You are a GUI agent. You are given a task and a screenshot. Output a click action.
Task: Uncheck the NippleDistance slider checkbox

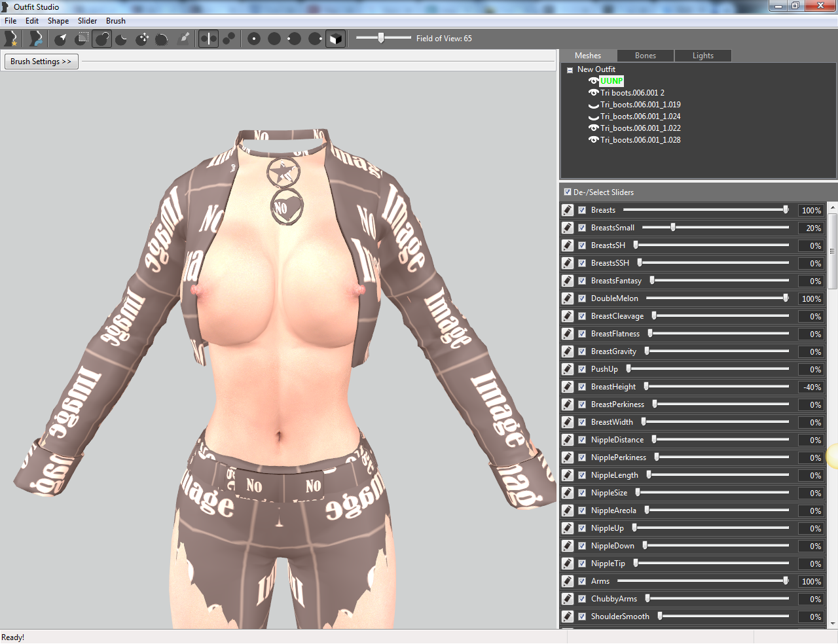582,440
